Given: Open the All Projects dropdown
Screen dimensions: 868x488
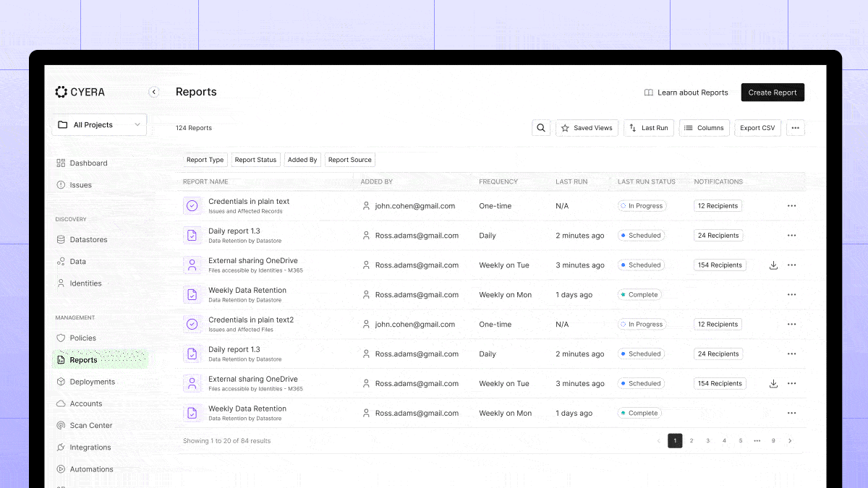Looking at the screenshot, I should 98,124.
